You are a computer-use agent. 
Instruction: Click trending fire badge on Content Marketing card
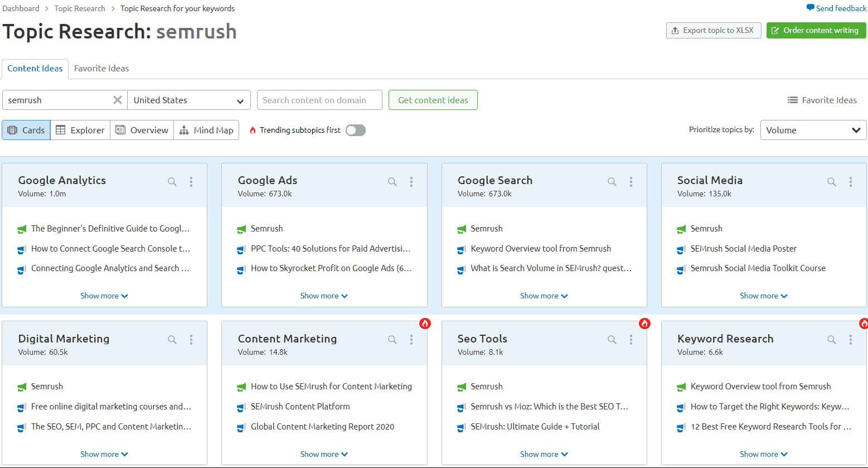(425, 323)
